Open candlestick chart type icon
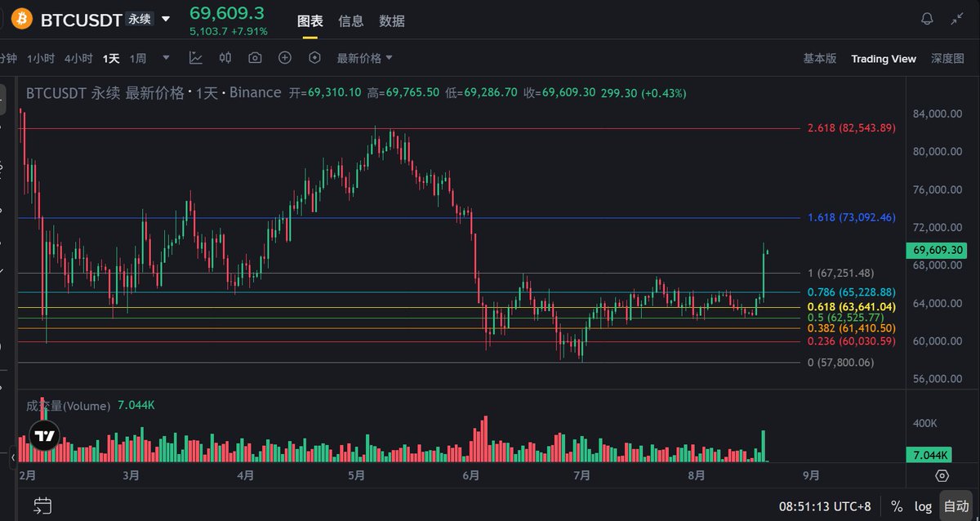980x521 pixels. click(225, 58)
